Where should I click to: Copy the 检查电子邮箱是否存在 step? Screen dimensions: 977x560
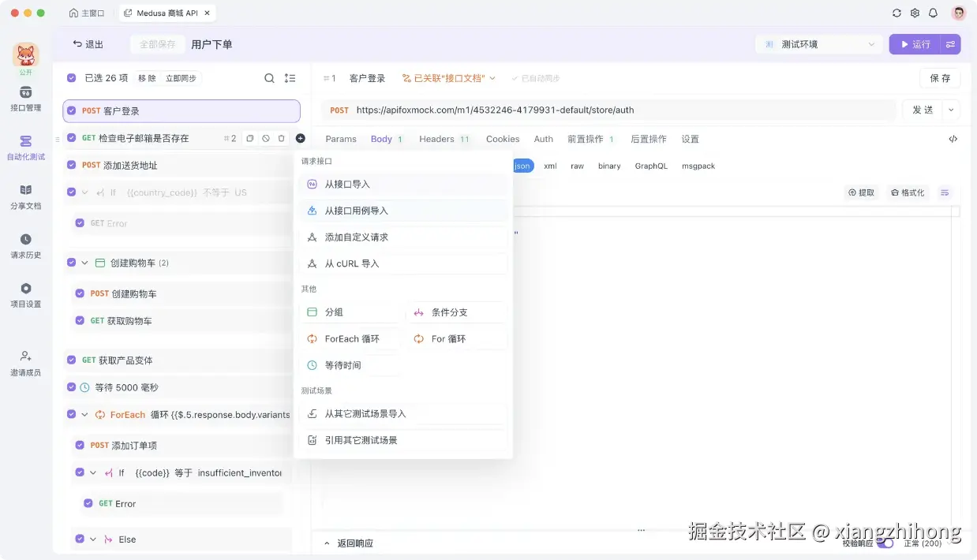[249, 138]
